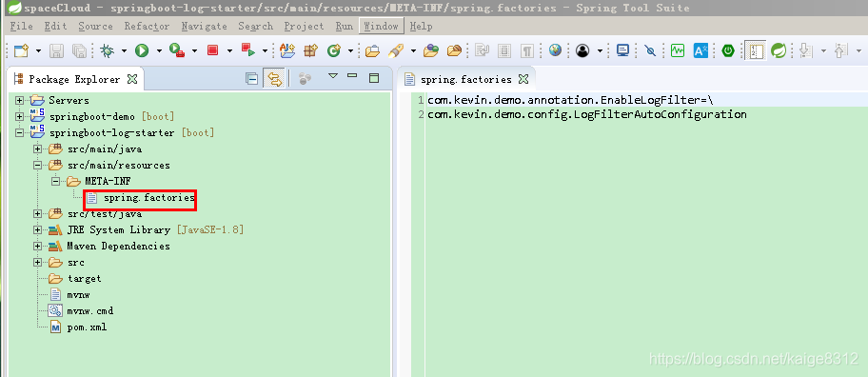Viewport: 868px width, 377px height.
Task: Open the Next Annotation dropdown arrow
Action: point(823,51)
